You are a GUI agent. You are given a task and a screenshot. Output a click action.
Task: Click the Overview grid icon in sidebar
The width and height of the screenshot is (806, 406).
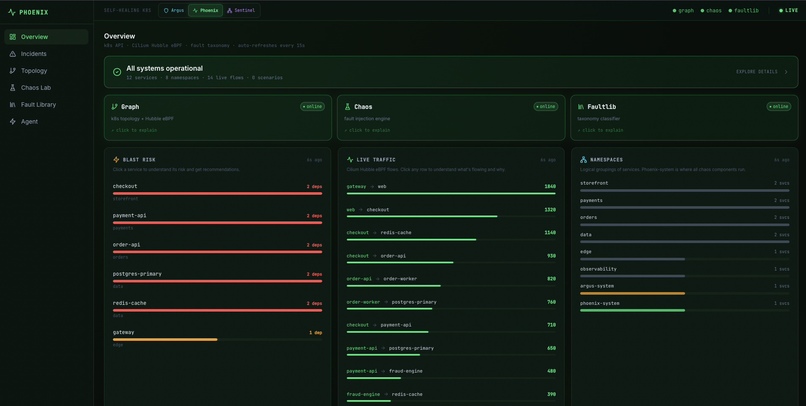[x=13, y=37]
